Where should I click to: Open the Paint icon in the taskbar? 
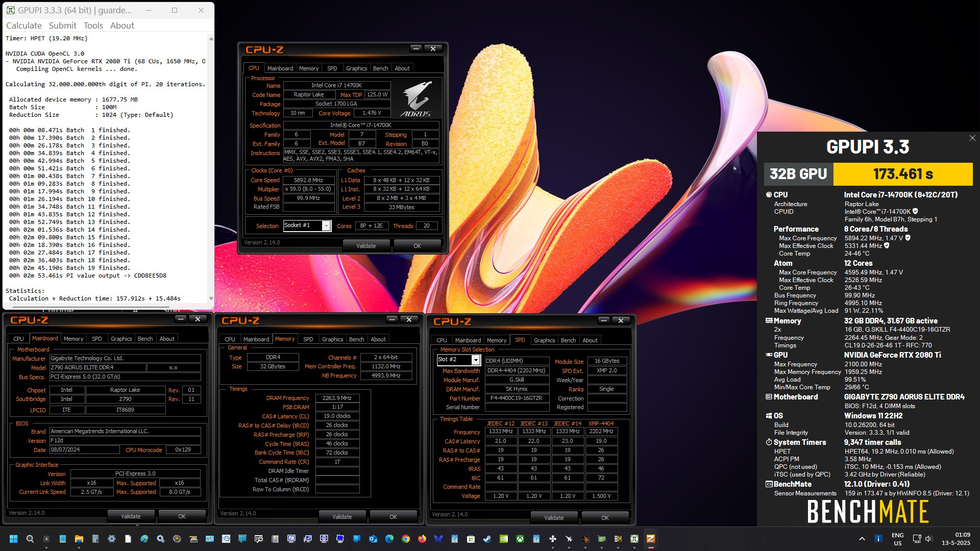pyautogui.click(x=144, y=539)
